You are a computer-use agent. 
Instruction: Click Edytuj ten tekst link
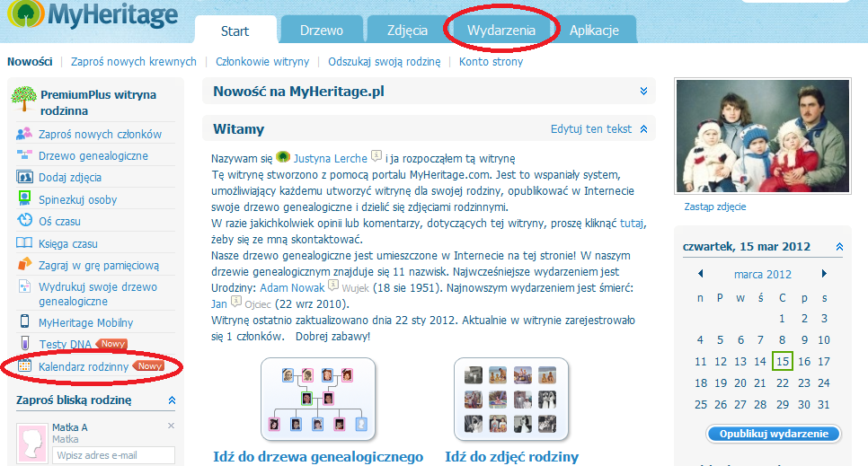click(590, 129)
